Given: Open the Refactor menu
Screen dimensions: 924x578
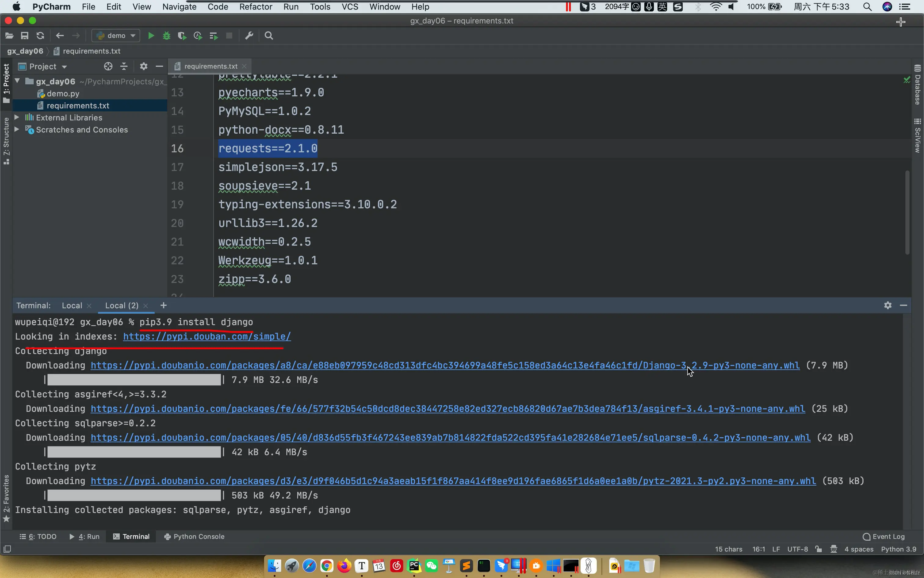Looking at the screenshot, I should pyautogui.click(x=255, y=6).
